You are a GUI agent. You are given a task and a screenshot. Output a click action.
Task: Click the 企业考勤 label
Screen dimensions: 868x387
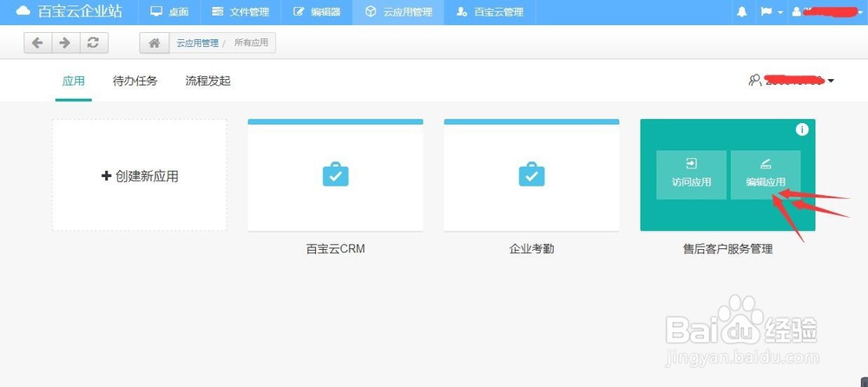[x=531, y=248]
